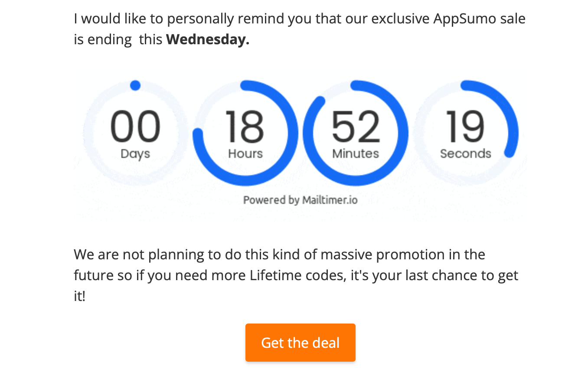Click the 18 hours countdown number
The image size is (588, 376).
(x=245, y=127)
